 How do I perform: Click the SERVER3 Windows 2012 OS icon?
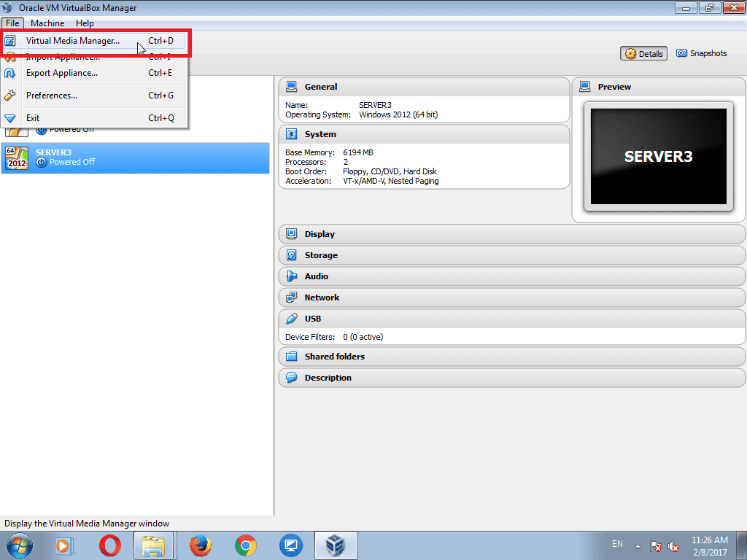click(17, 158)
